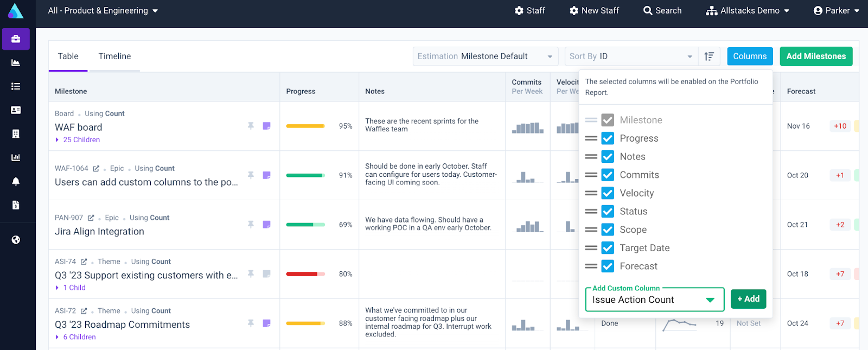This screenshot has width=868, height=350.
Task: Uncheck the Velocity column checkbox
Action: 608,193
